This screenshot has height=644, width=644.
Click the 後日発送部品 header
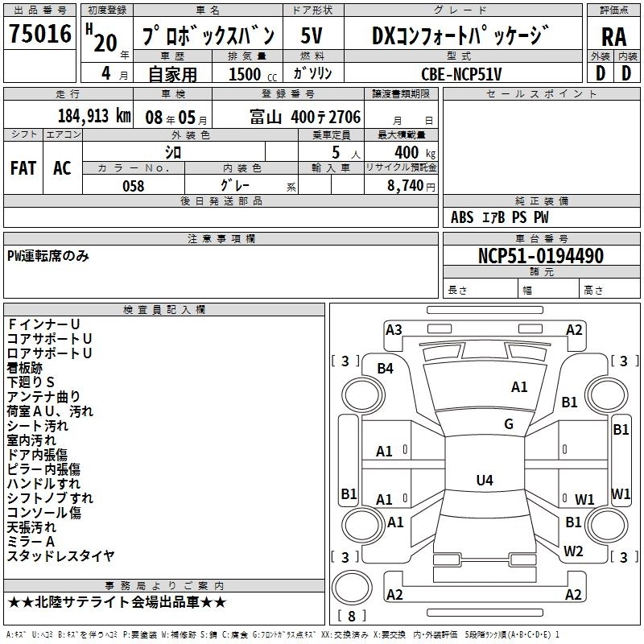(x=221, y=200)
